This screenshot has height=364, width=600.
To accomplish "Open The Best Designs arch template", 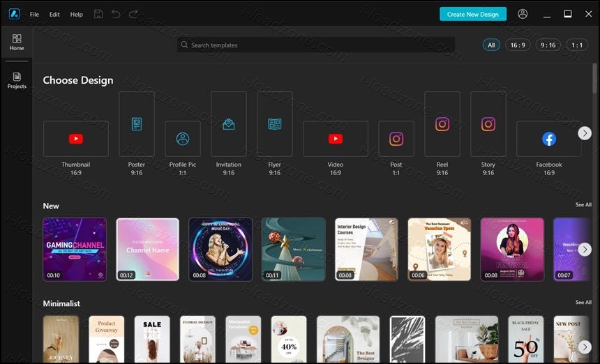I will 348,339.
